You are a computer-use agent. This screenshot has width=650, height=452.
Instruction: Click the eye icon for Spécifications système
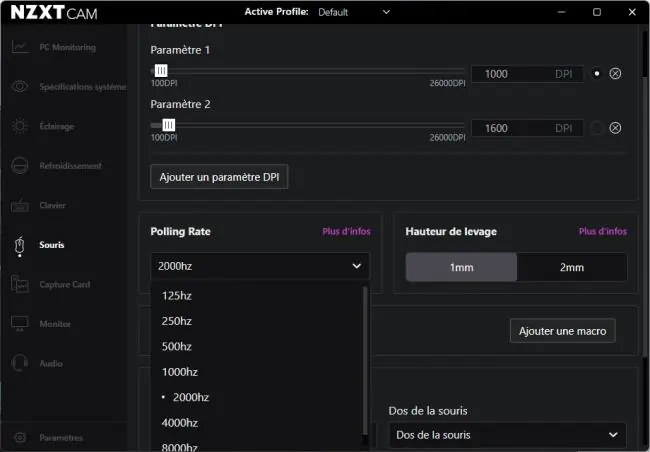[x=19, y=86]
